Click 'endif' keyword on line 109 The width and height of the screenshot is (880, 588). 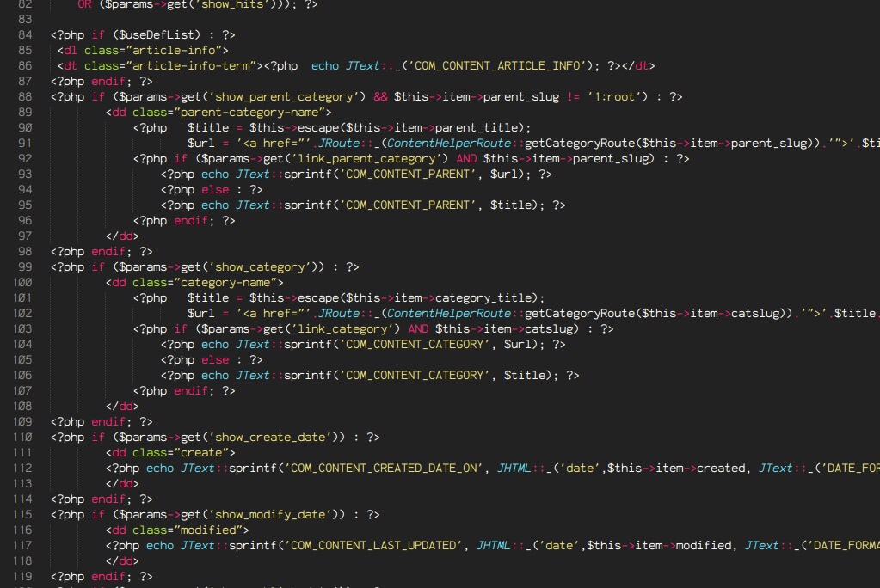pos(108,422)
